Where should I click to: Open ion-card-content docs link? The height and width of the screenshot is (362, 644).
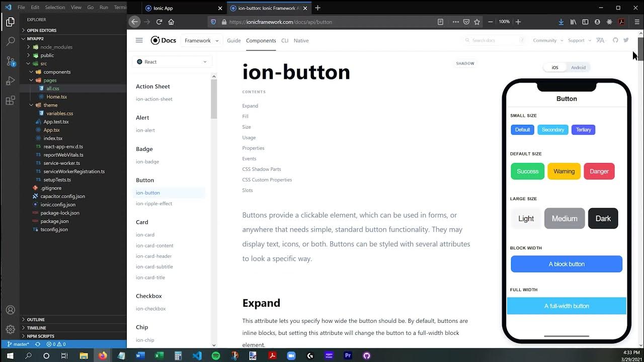point(154,245)
